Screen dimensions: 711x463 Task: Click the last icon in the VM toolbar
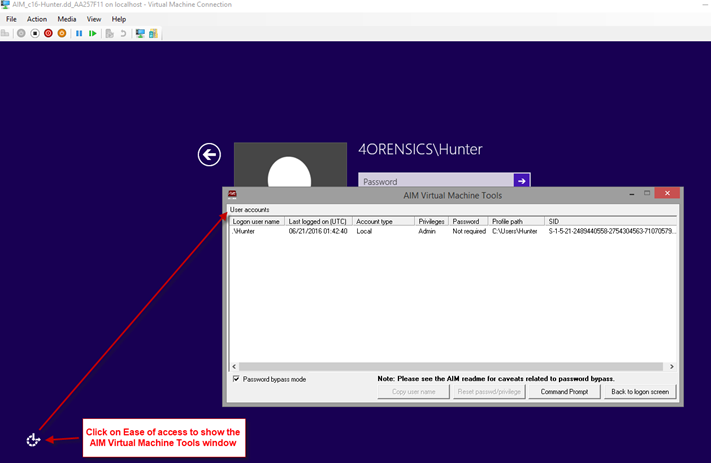[153, 33]
